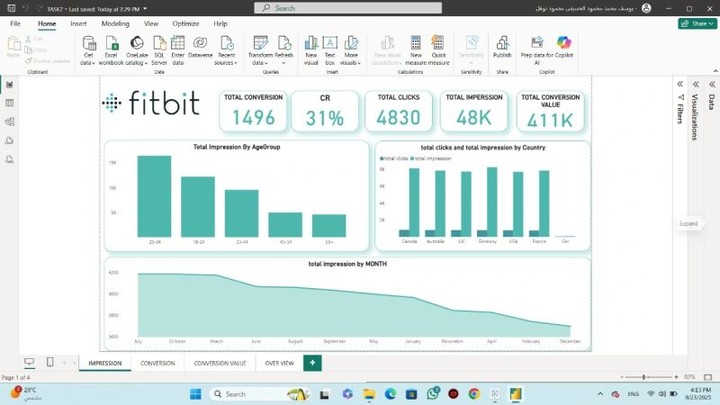Image resolution: width=720 pixels, height=405 pixels.
Task: Click the title bar Search field
Action: coord(348,8)
